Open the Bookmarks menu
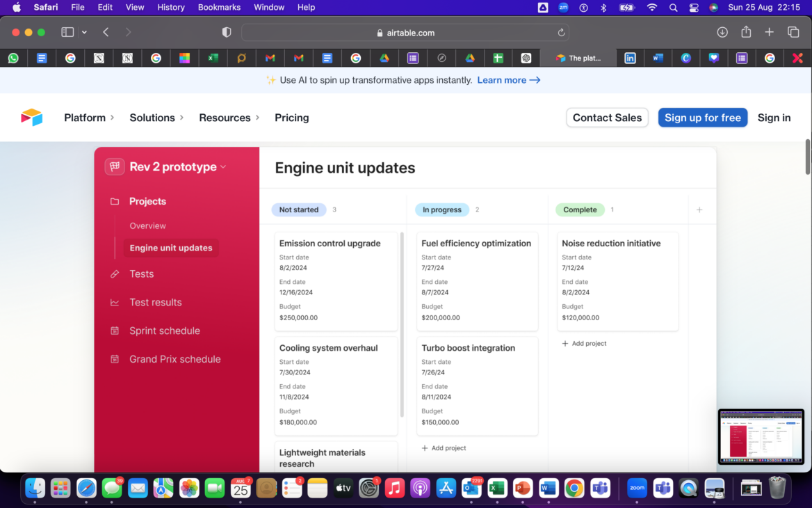Viewport: 812px width, 508px height. 219,8
